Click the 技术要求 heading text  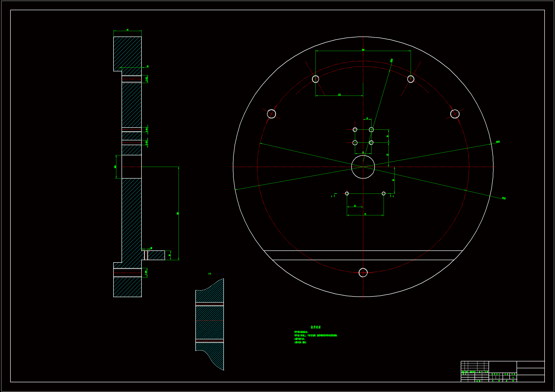pyautogui.click(x=316, y=327)
